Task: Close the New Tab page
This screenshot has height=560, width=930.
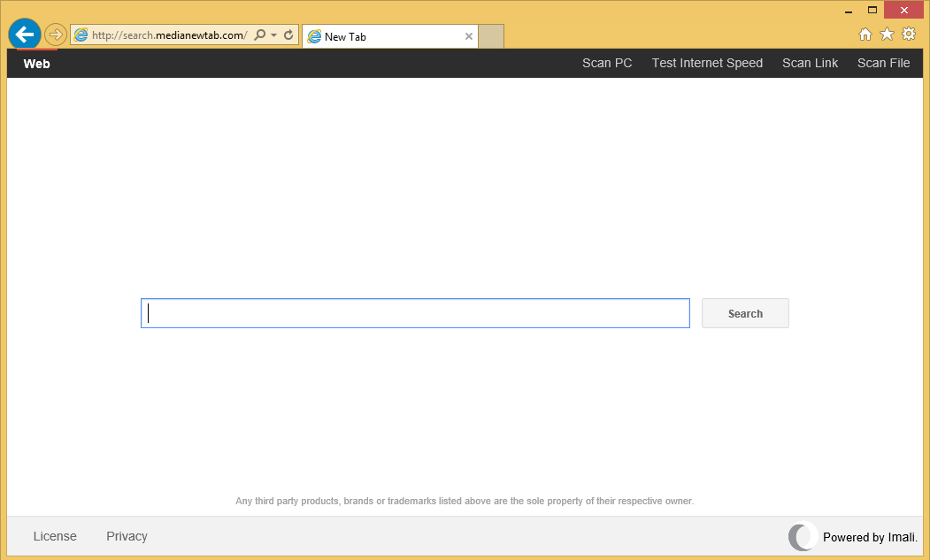Action: (469, 36)
